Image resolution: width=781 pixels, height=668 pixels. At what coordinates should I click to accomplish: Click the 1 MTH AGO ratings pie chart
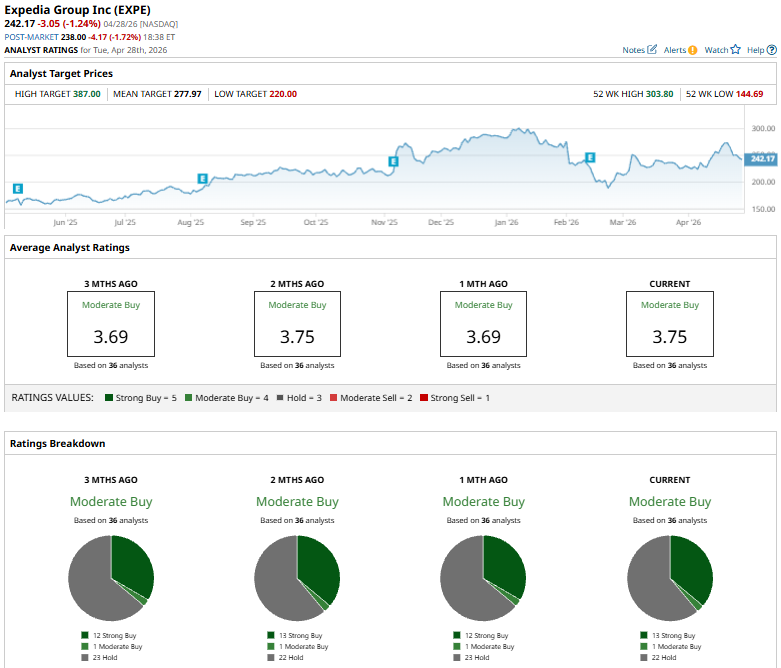(483, 577)
